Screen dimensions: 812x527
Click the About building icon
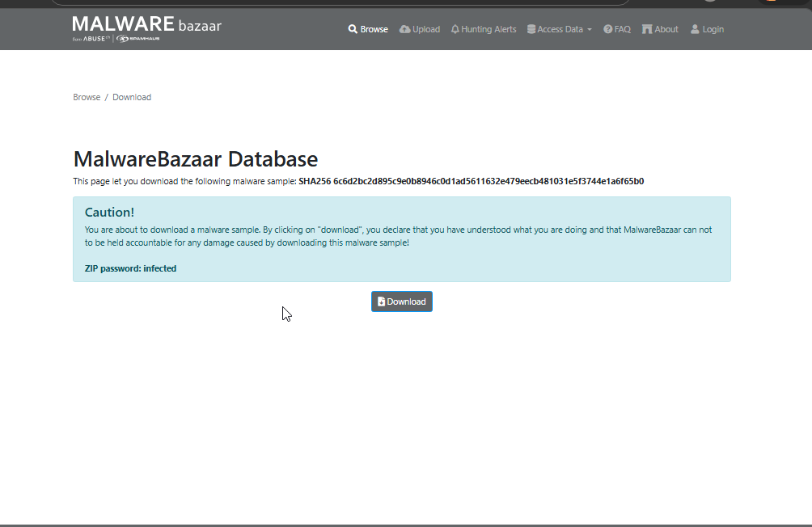[647, 30]
